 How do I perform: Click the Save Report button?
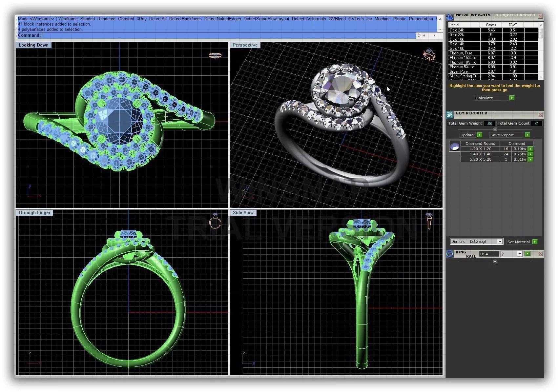[506, 135]
